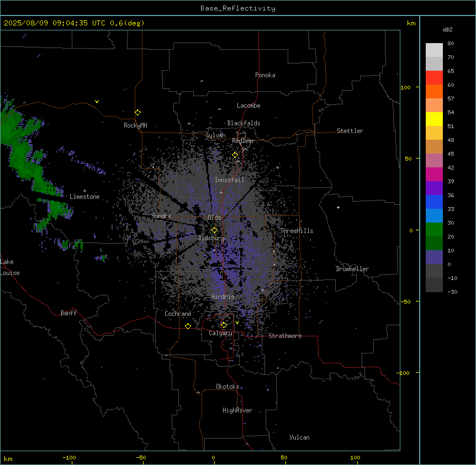Click the yellow diamond marker below RedDeer
This screenshot has height=465, width=476.
235,155
